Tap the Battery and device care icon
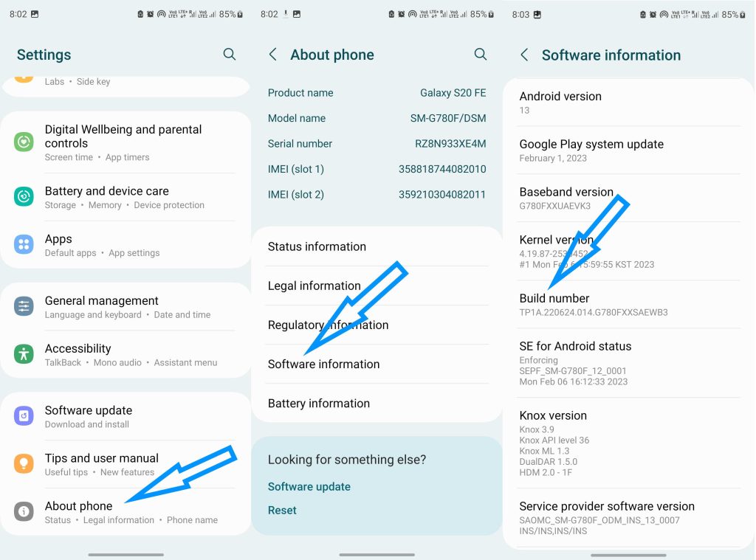 pyautogui.click(x=24, y=196)
